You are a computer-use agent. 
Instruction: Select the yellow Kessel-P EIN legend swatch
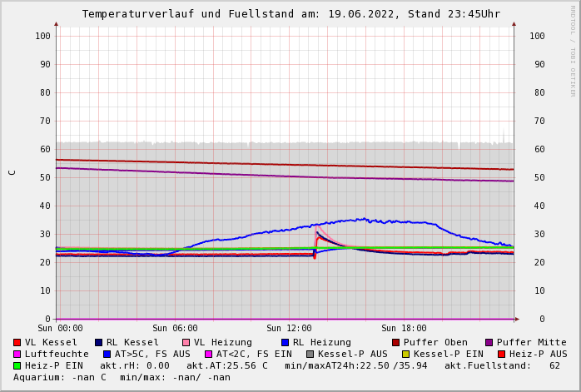[405, 354]
